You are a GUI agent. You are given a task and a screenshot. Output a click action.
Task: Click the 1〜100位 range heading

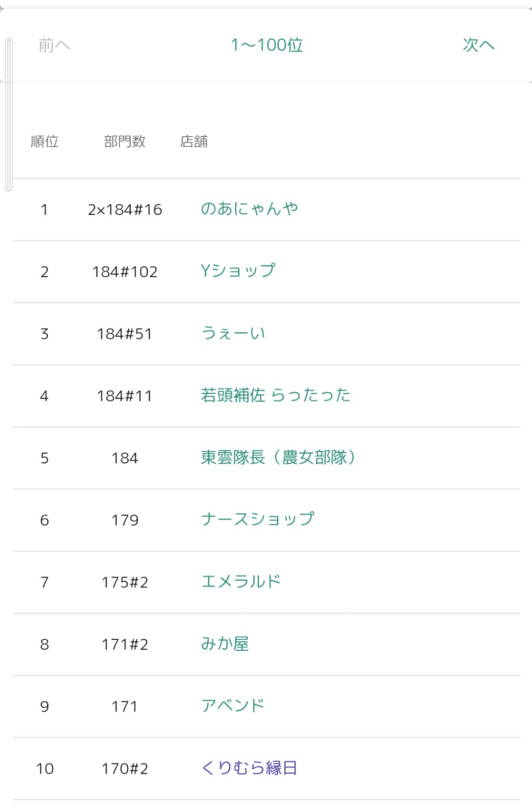pos(266,45)
